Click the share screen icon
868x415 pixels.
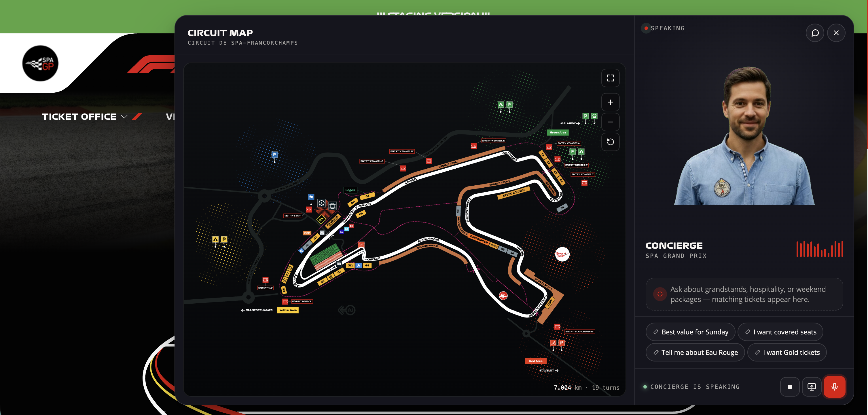click(812, 387)
